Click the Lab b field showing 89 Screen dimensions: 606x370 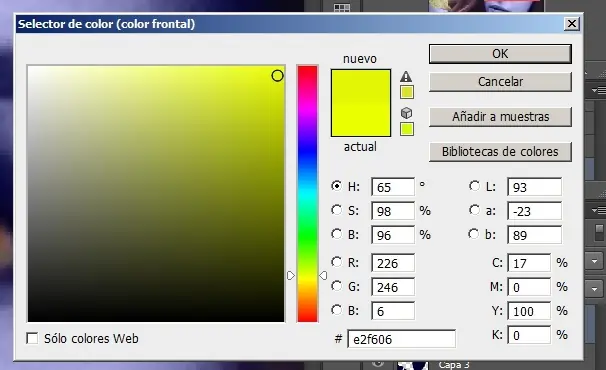534,235
